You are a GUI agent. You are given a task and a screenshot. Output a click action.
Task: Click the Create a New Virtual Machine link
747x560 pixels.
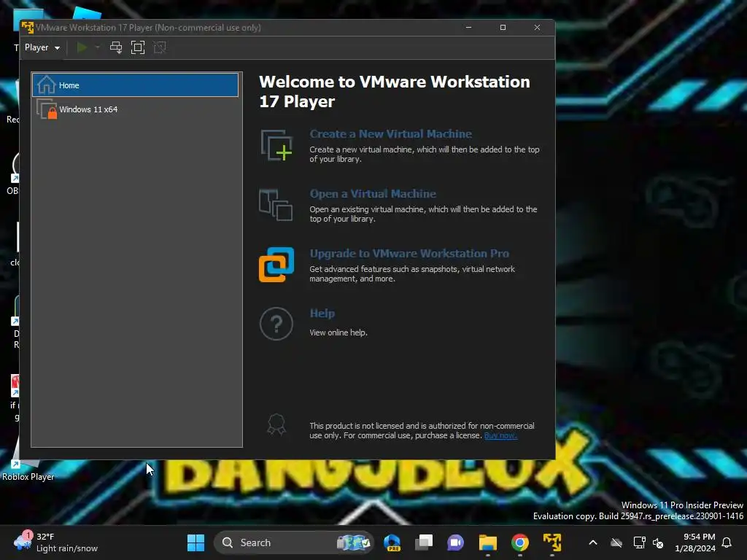391,134
